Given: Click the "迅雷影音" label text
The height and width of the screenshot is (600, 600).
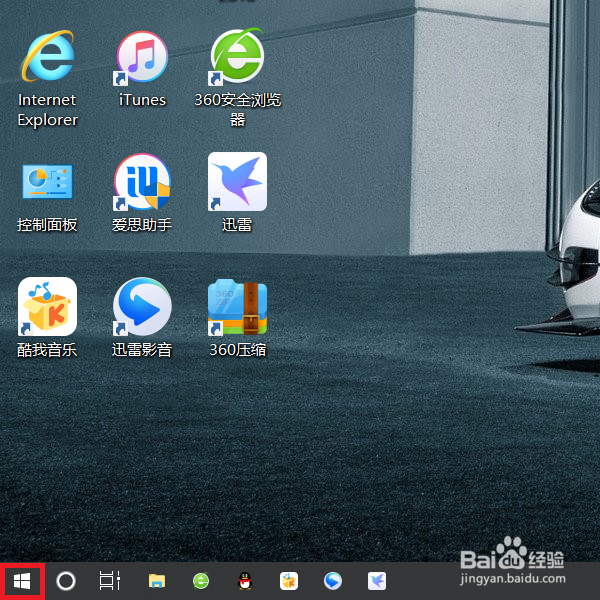Looking at the screenshot, I should 142,350.
